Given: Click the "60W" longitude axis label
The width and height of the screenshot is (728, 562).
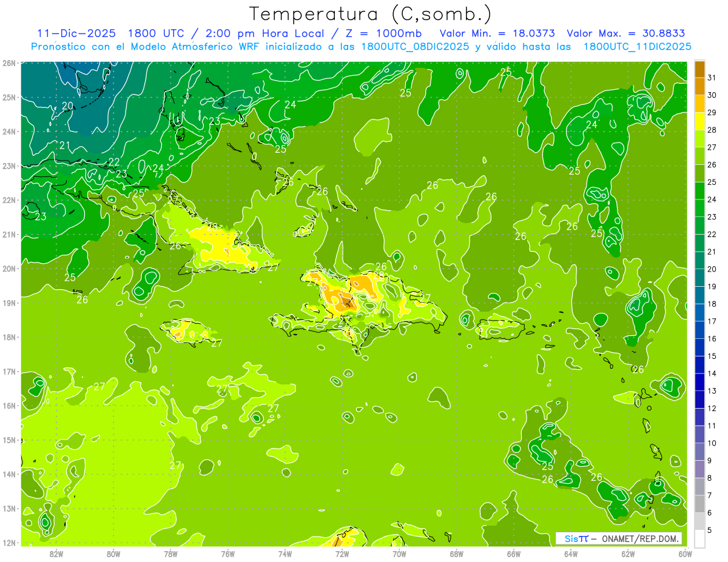Looking at the screenshot, I should [x=685, y=554].
